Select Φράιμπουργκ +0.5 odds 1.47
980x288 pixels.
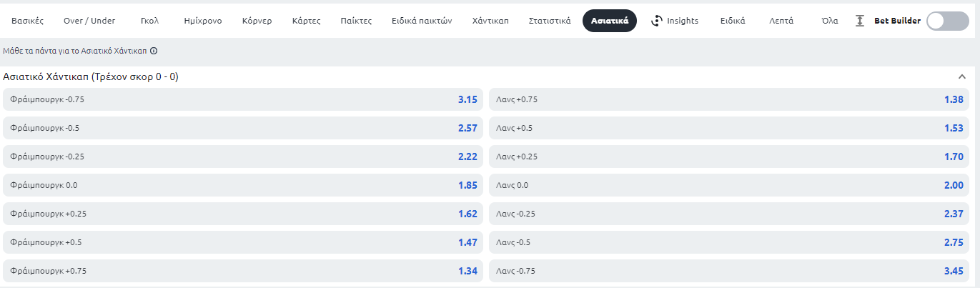coord(243,242)
